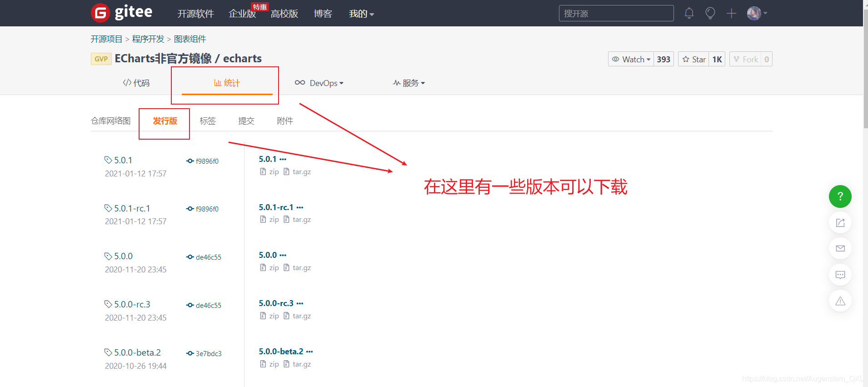The height and width of the screenshot is (387, 868).
Task: Expand details ellipsis for release 5.0.0
Action: 283,255
